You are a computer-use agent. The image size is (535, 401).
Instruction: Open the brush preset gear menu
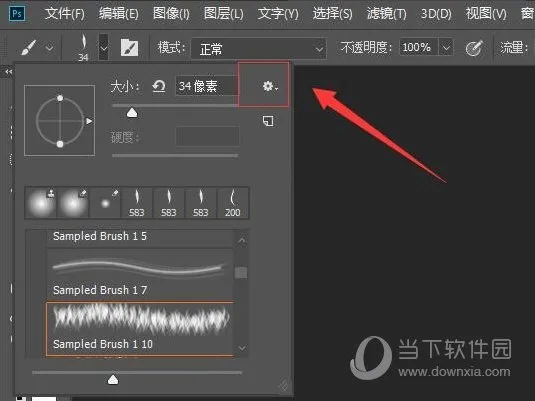click(270, 86)
